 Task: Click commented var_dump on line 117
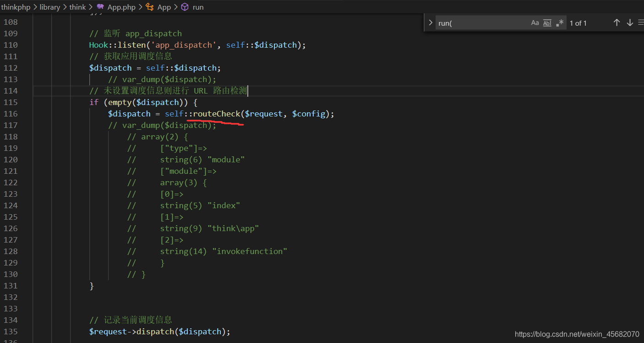click(162, 125)
